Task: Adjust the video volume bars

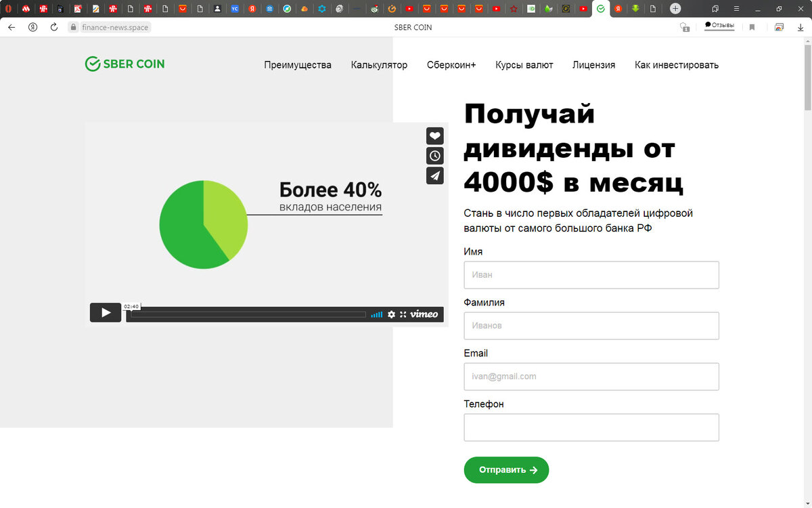Action: click(x=377, y=314)
